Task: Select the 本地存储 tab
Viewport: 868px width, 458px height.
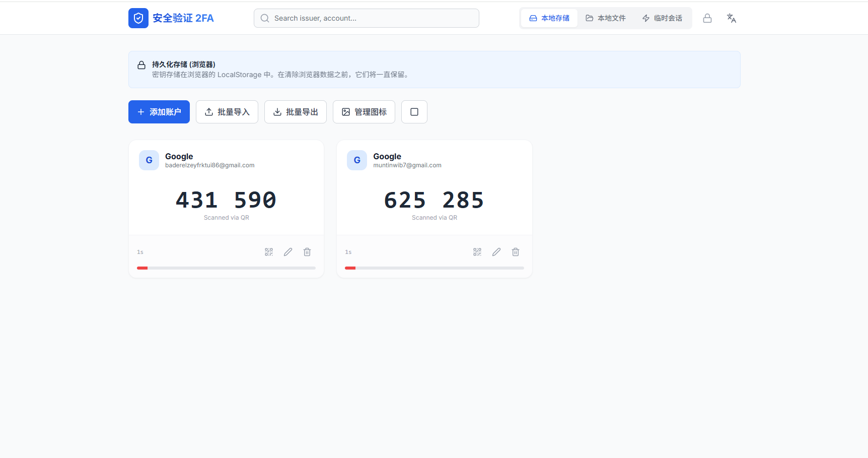Action: pos(549,18)
